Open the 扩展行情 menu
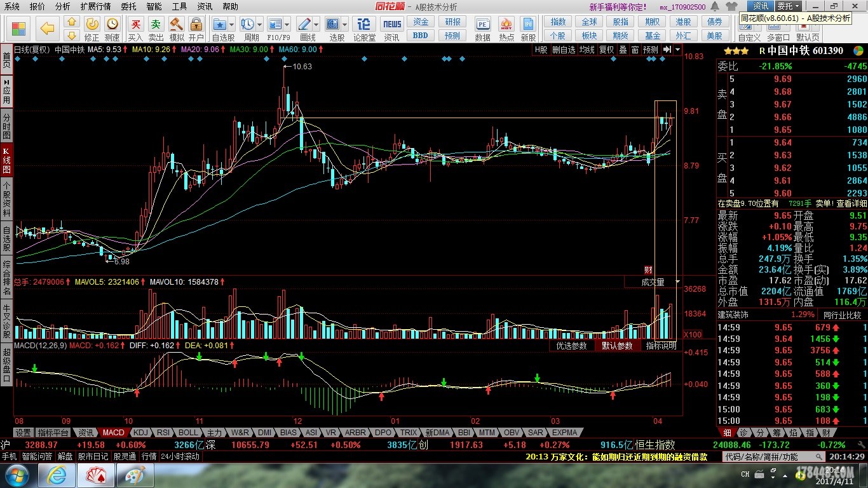 pyautogui.click(x=95, y=6)
